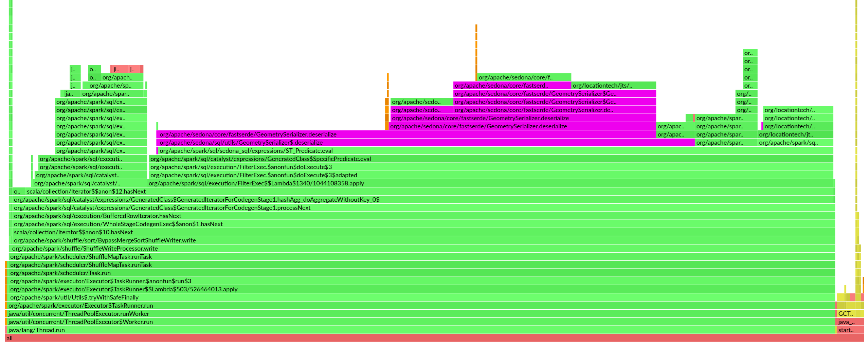Select ShuffleWriteProcessor.write frame

423,248
